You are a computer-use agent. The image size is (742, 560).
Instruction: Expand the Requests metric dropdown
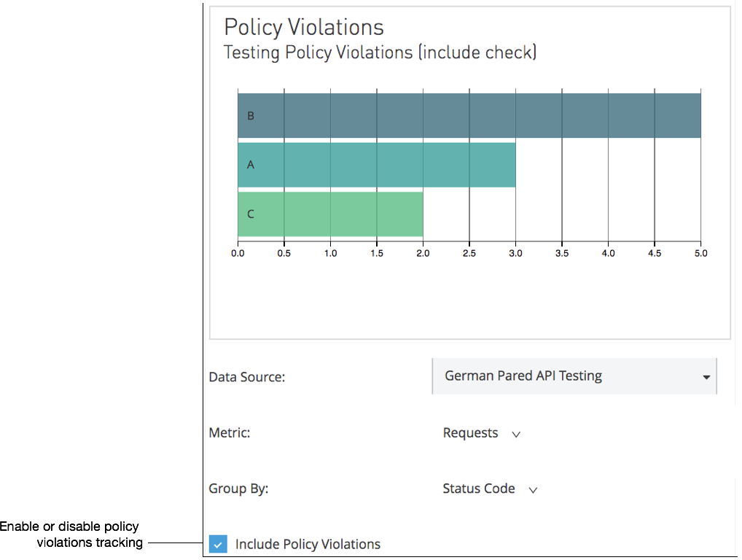[516, 434]
